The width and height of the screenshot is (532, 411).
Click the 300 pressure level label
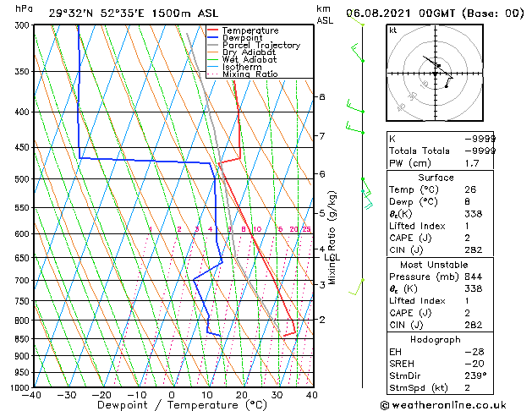24,25
